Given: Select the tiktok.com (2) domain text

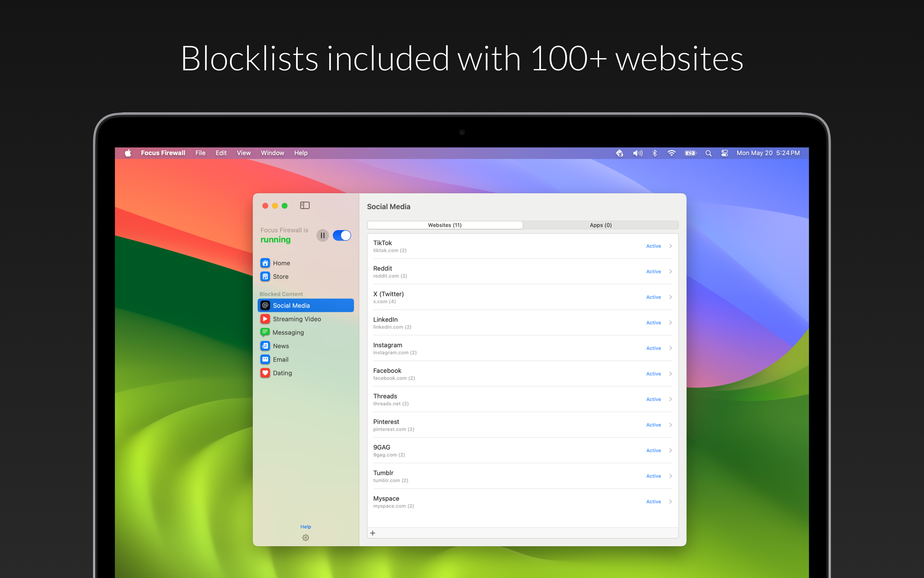Looking at the screenshot, I should point(389,250).
